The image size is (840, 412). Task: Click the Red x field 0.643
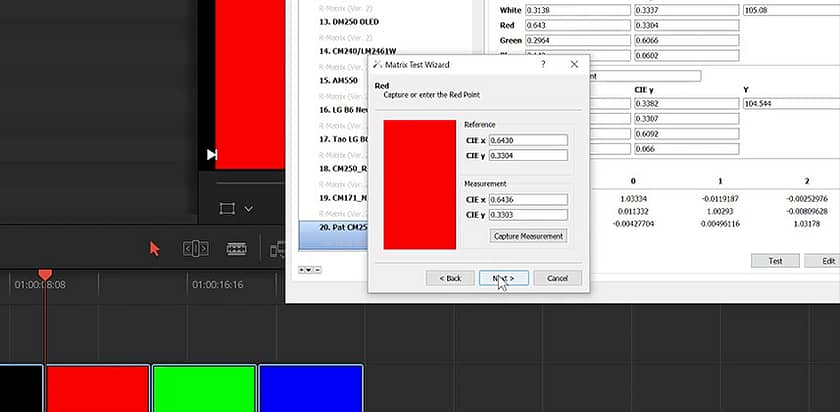pos(578,25)
